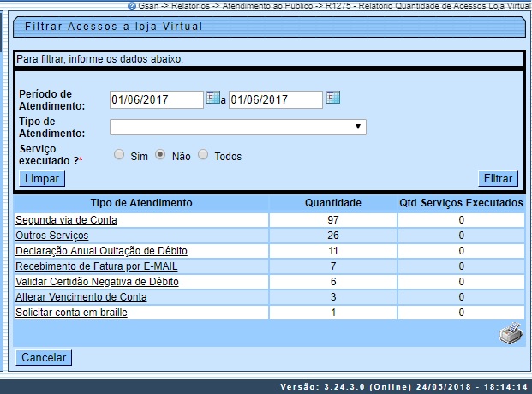The image size is (532, 394).
Task: Open 'Solicitar conta em braille' link
Action: (71, 313)
